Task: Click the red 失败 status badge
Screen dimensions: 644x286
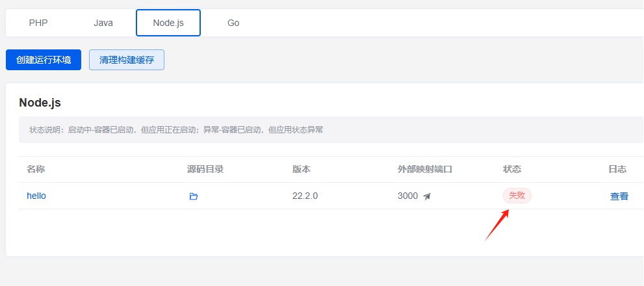Action: tap(517, 196)
